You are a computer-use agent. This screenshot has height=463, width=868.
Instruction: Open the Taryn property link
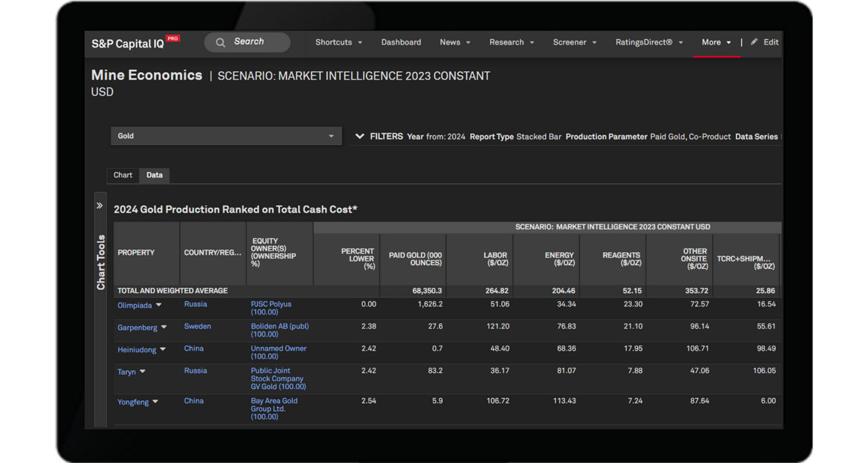[127, 371]
